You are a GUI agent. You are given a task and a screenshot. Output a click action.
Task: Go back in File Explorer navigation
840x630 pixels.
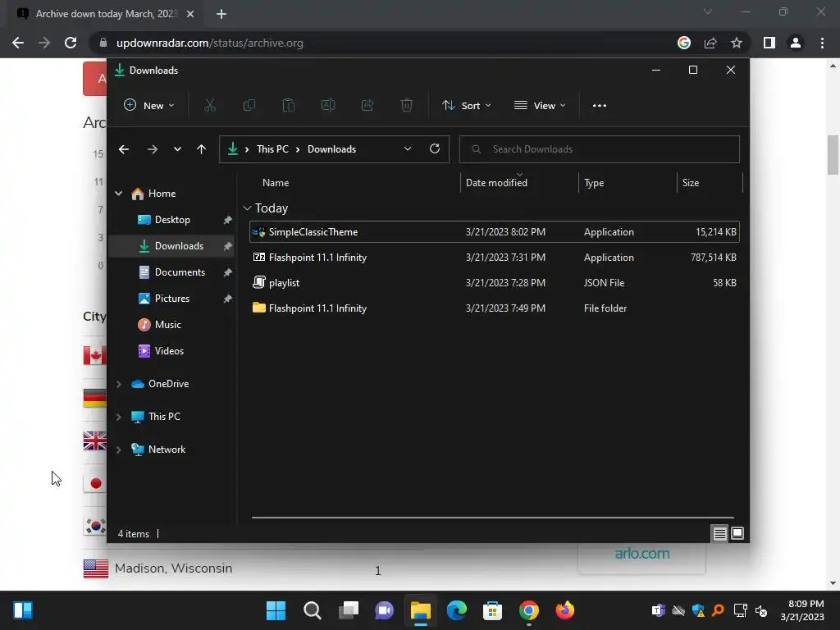(x=124, y=149)
